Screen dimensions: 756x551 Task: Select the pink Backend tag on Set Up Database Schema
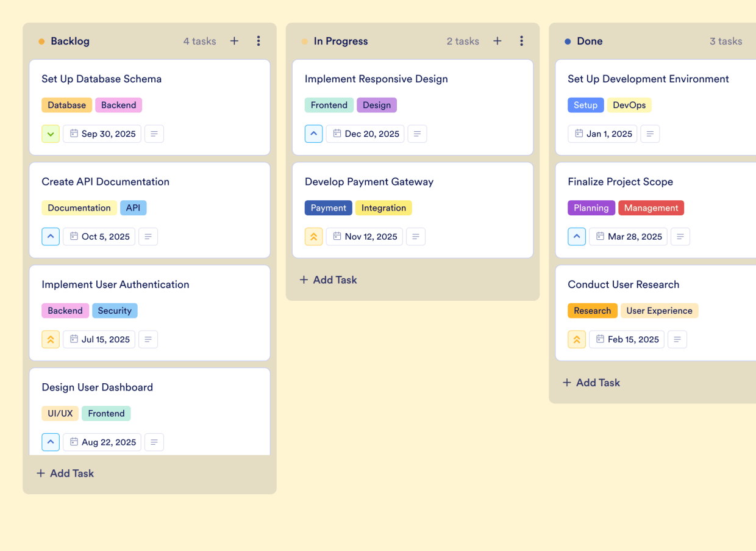[118, 105]
